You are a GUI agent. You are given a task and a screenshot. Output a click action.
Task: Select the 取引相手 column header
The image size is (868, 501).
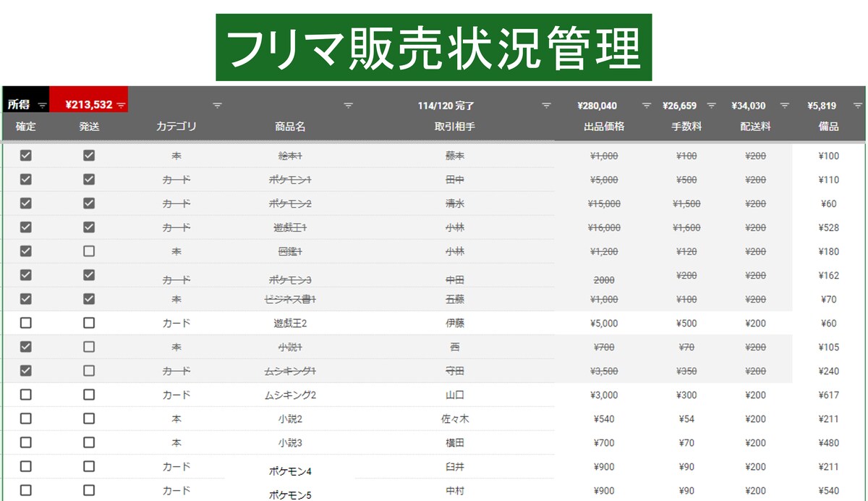[x=454, y=127]
